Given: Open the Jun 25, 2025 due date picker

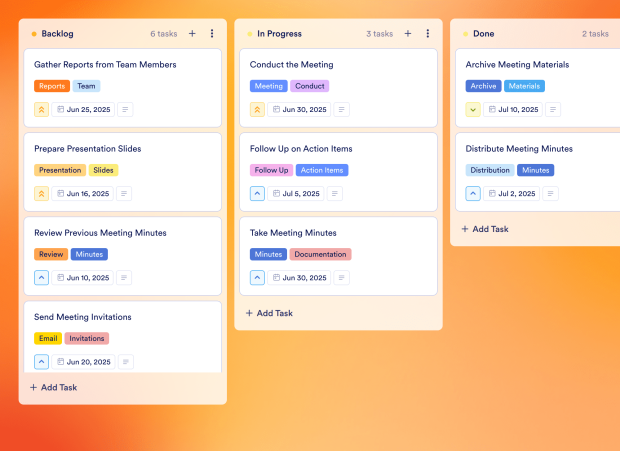Looking at the screenshot, I should coord(83,109).
